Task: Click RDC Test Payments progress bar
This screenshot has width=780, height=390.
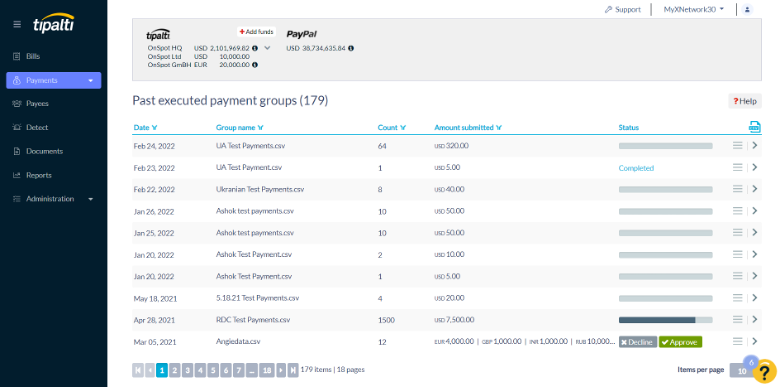Action: coord(666,320)
